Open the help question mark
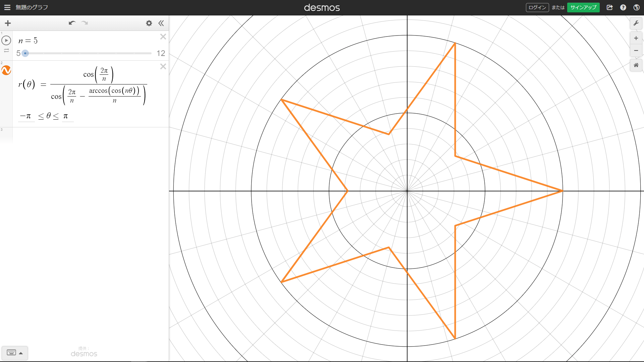644x362 pixels. pyautogui.click(x=623, y=7)
